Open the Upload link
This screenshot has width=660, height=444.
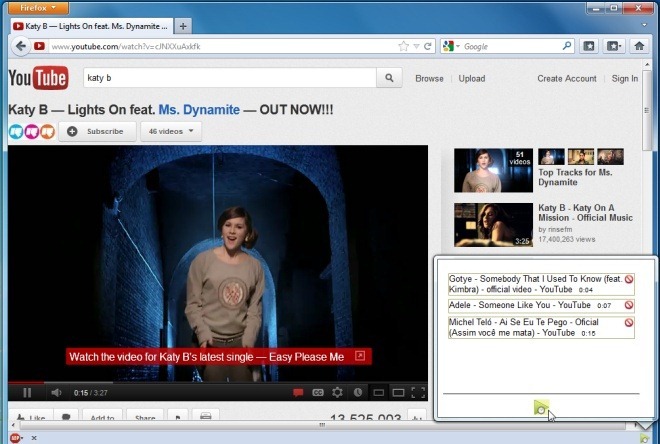tap(472, 79)
